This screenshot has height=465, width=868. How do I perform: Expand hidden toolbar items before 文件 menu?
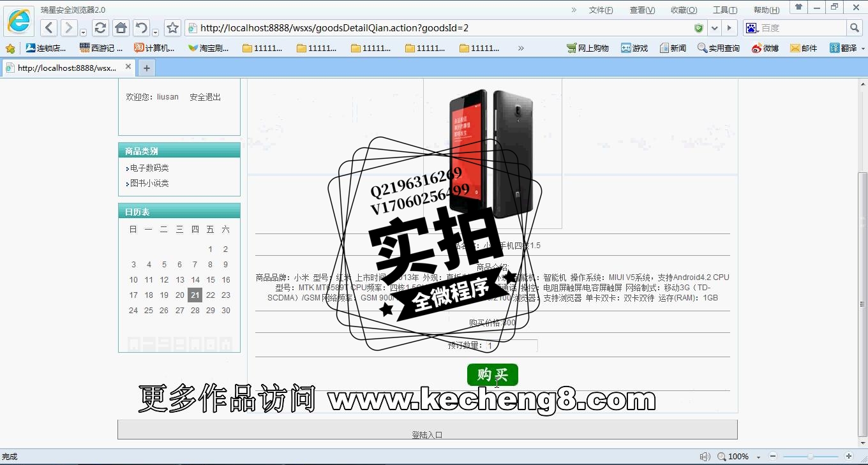coord(574,10)
